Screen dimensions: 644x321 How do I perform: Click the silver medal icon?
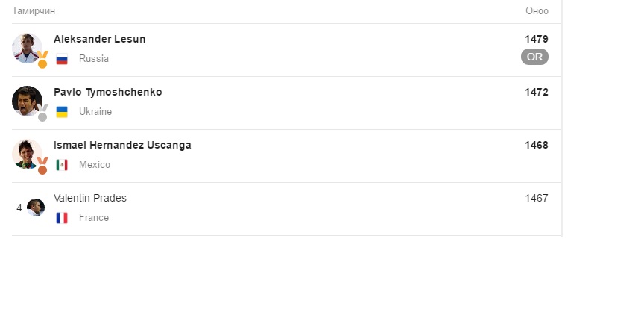point(42,113)
